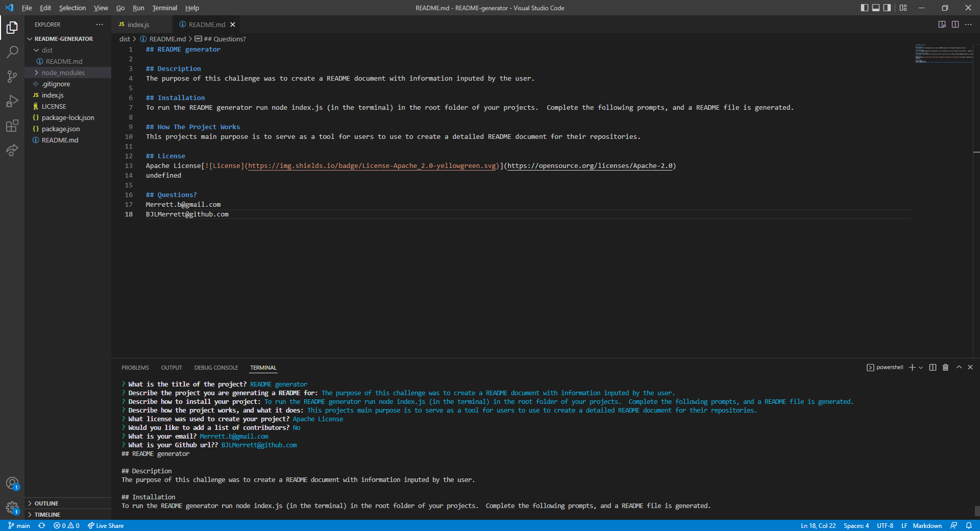Switch to the PROBLEMS tab
Viewport: 980px width, 531px height.
[135, 367]
